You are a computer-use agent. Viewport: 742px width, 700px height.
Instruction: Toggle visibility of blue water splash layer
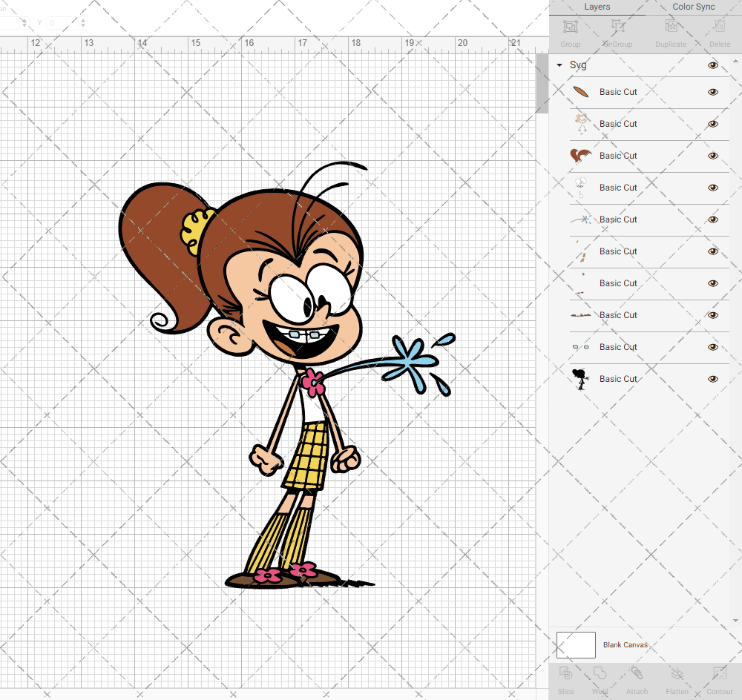point(713,219)
